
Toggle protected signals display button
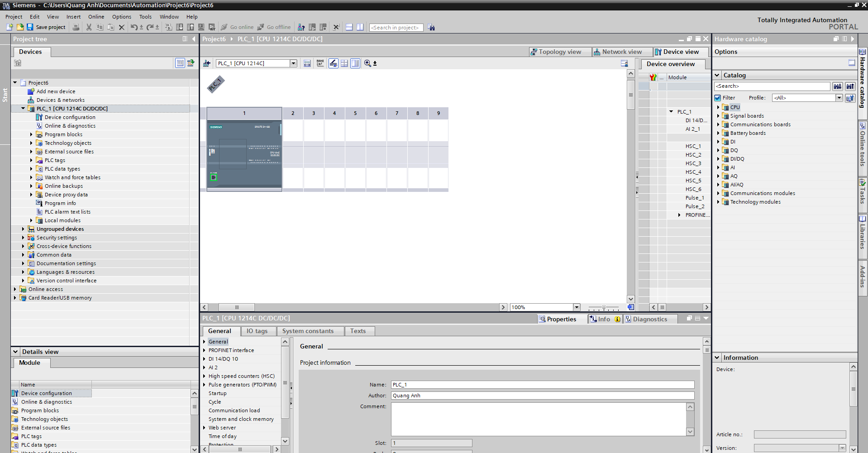[x=333, y=63]
